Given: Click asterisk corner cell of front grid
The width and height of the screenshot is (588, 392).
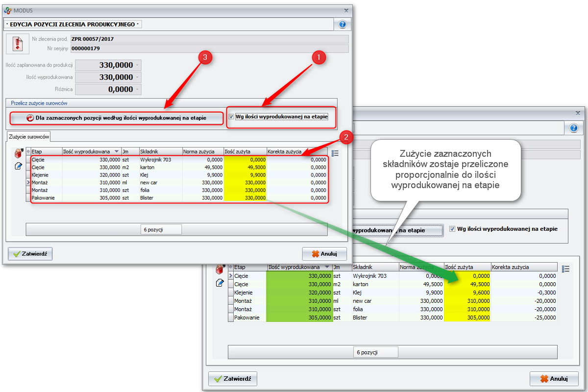Looking at the screenshot, I should (x=28, y=151).
